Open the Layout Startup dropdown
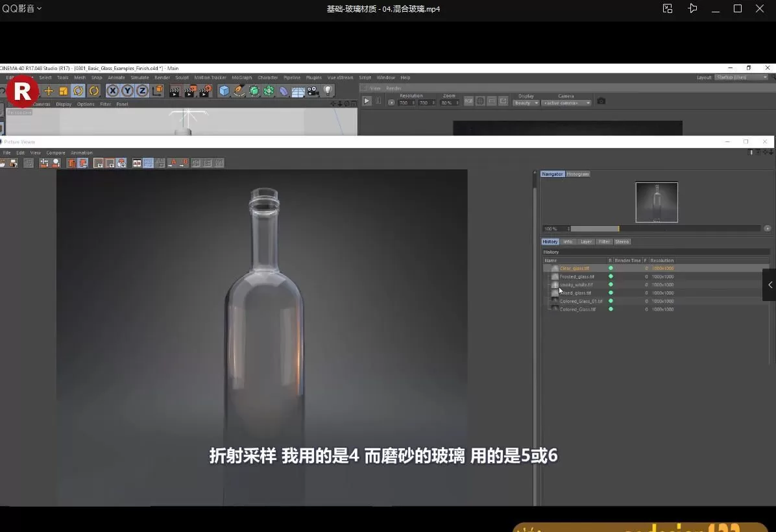 pos(740,77)
